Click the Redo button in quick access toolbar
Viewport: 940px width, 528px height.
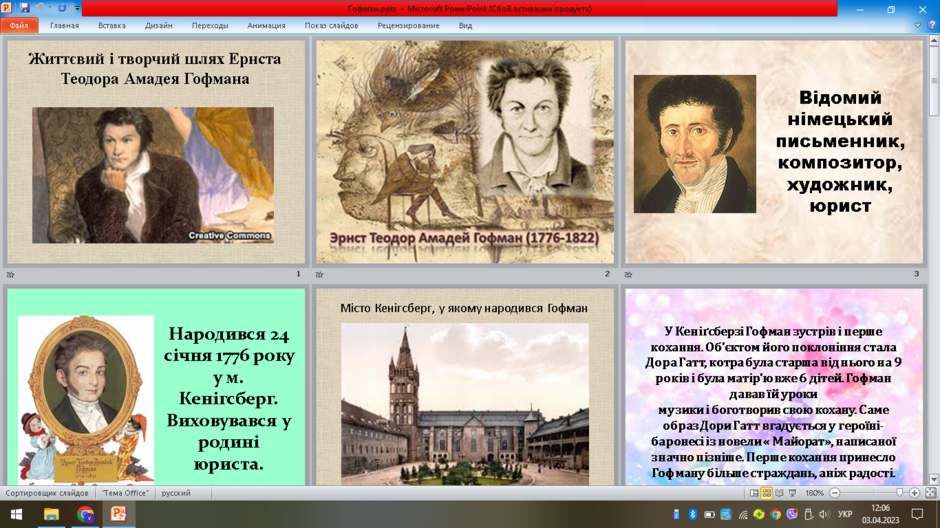click(x=62, y=8)
